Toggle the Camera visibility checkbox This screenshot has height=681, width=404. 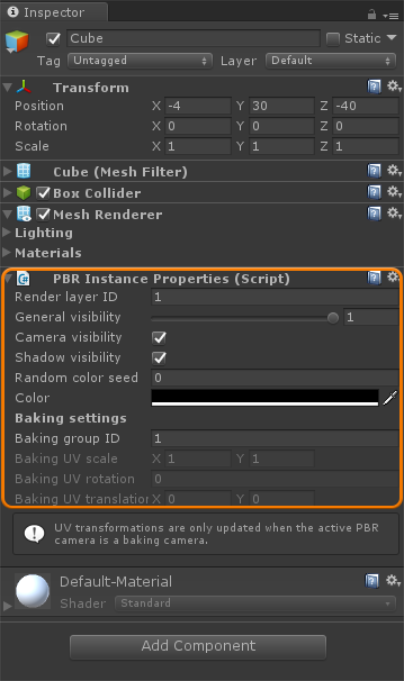point(159,337)
